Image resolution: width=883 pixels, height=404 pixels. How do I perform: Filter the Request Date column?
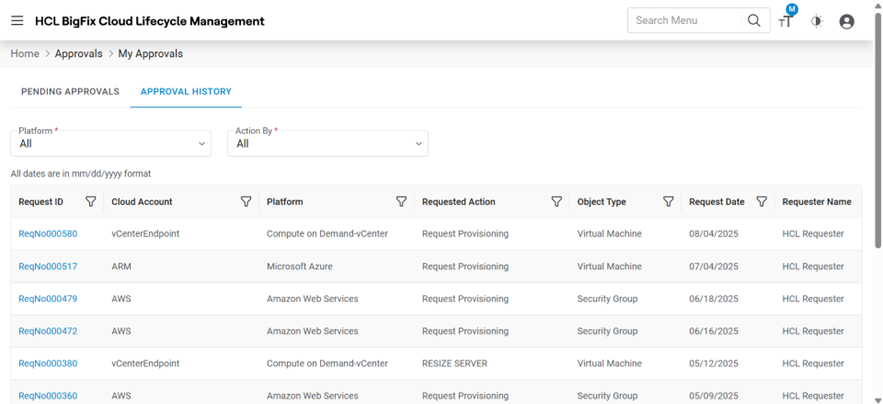(762, 202)
